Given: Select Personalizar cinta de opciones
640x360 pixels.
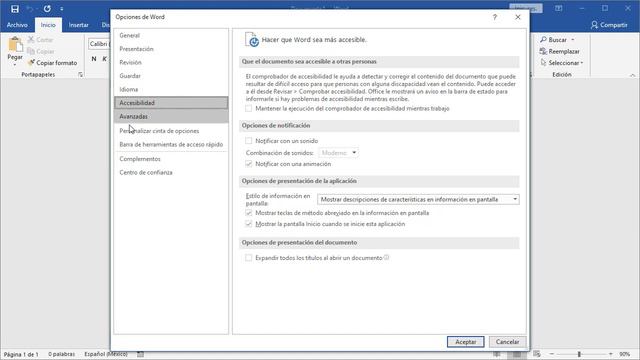Looking at the screenshot, I should pyautogui.click(x=171, y=131).
